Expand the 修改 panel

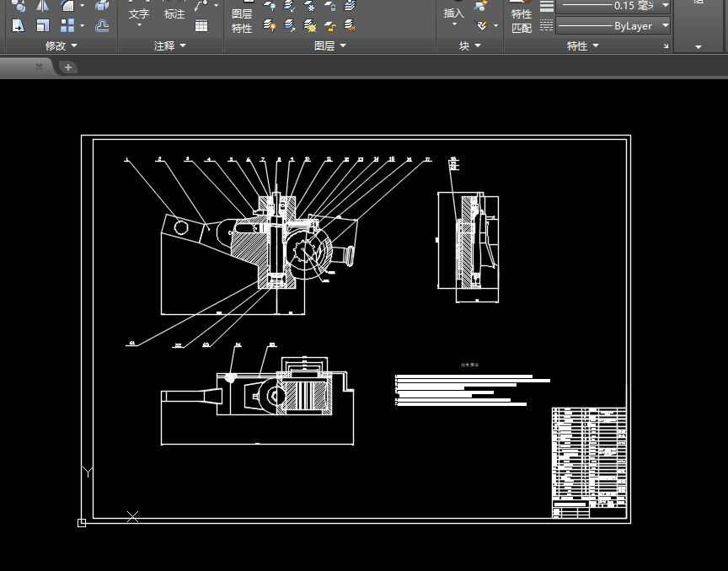[x=61, y=46]
